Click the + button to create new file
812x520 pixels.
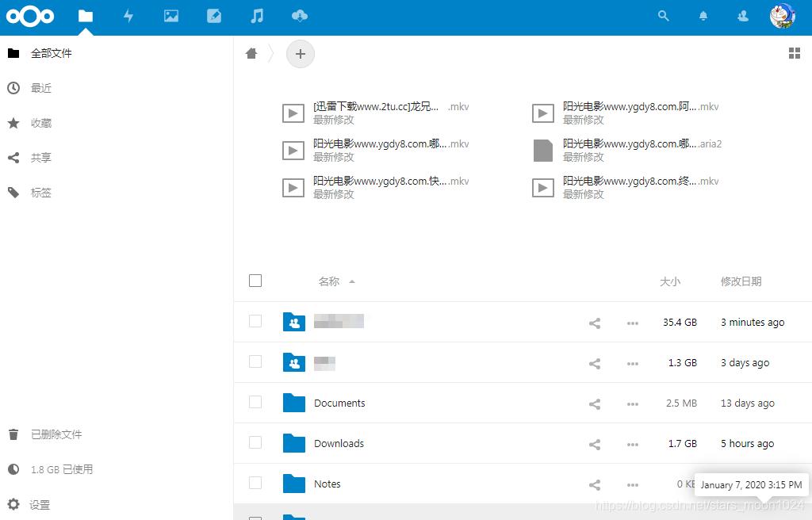[x=300, y=54]
